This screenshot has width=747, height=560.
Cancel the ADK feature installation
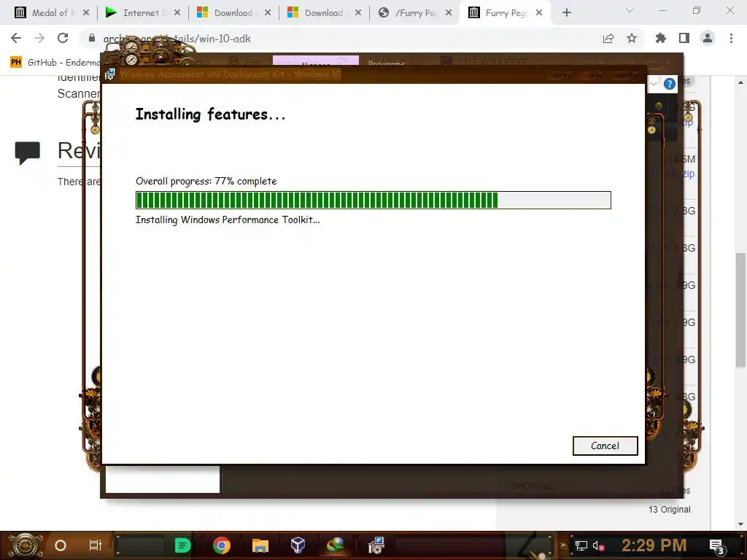click(x=605, y=446)
